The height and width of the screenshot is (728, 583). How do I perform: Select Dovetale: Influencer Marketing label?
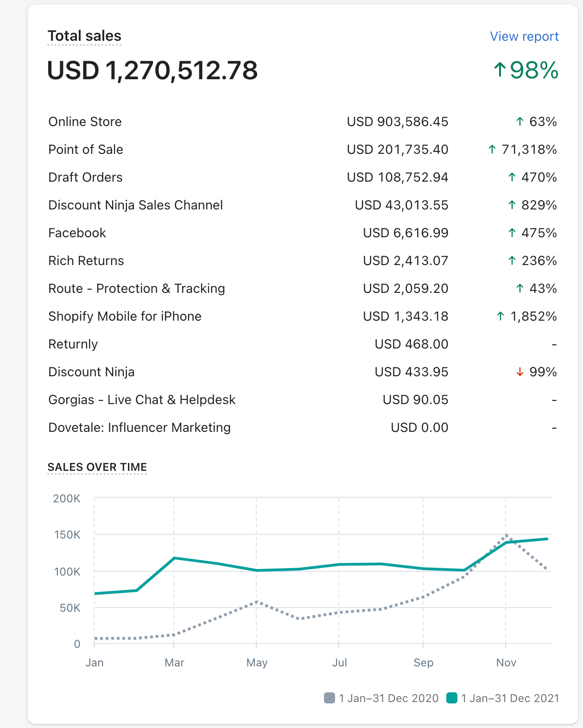point(139,428)
